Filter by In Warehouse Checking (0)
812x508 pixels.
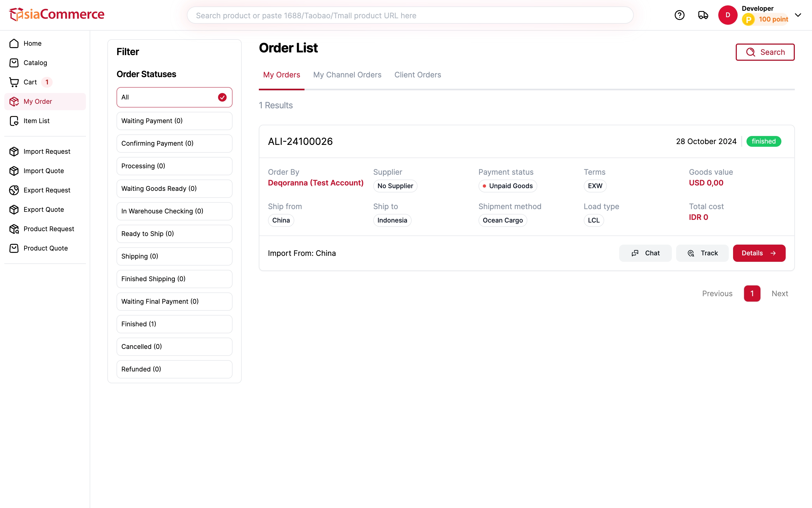point(174,211)
